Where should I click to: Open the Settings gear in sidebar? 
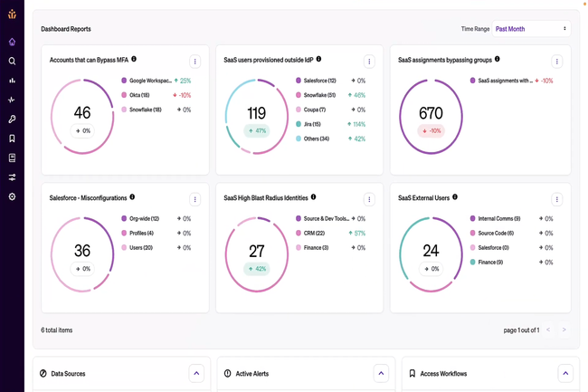click(12, 196)
